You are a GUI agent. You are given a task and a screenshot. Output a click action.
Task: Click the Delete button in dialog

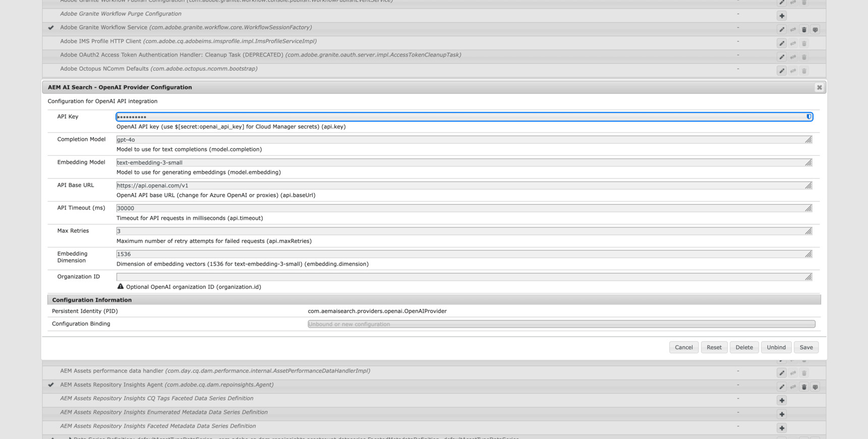744,347
